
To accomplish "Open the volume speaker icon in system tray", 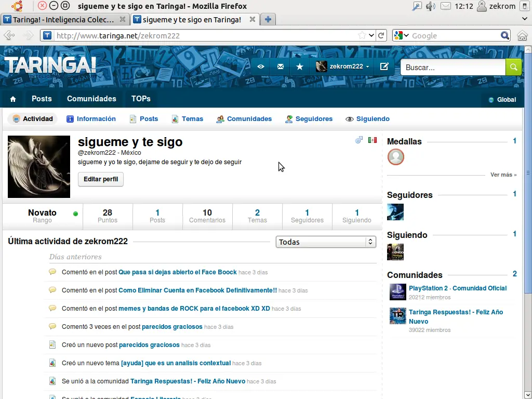I will (x=431, y=6).
